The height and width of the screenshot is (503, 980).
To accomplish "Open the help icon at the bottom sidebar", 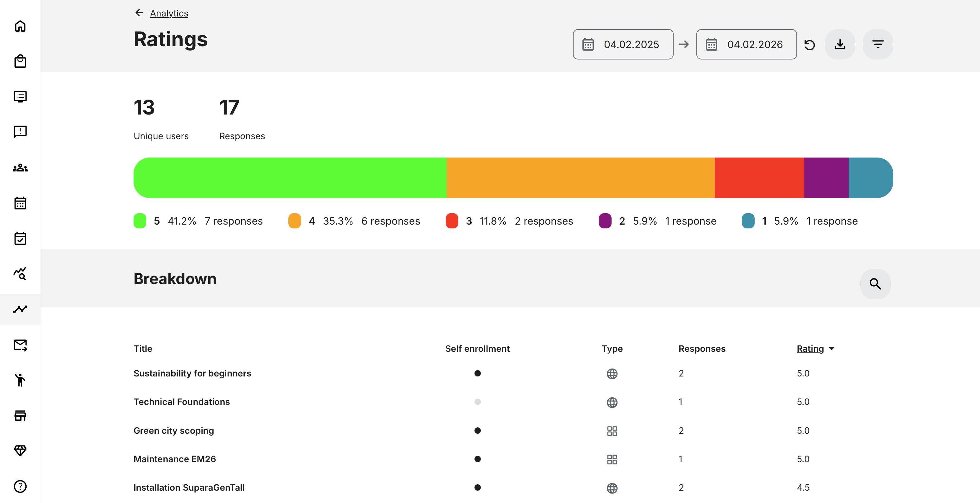I will 20,486.
